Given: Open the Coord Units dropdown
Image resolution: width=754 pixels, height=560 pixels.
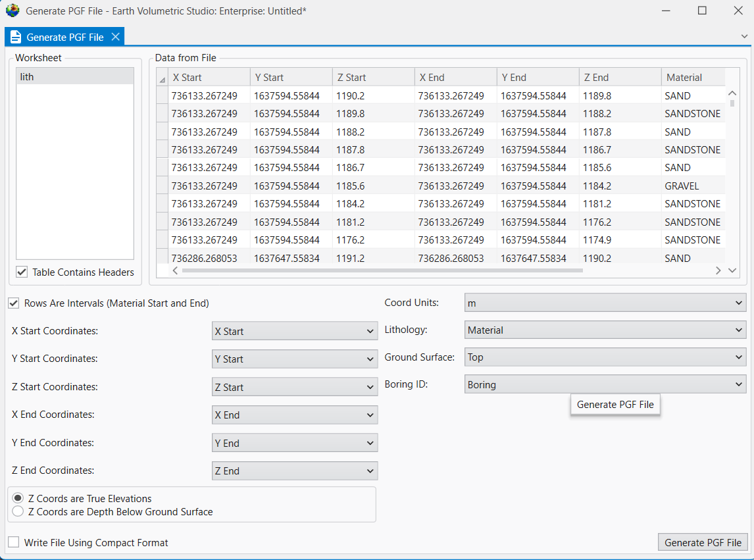Looking at the screenshot, I should [x=605, y=303].
